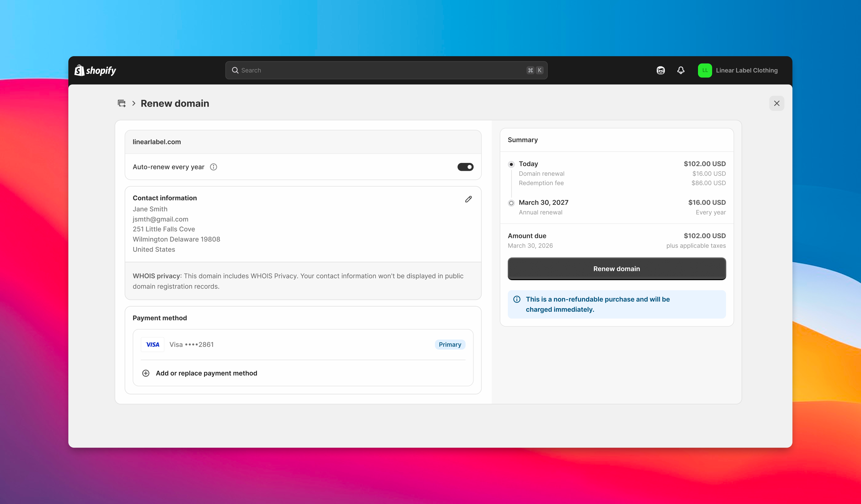Edit contact information with pencil icon

468,199
